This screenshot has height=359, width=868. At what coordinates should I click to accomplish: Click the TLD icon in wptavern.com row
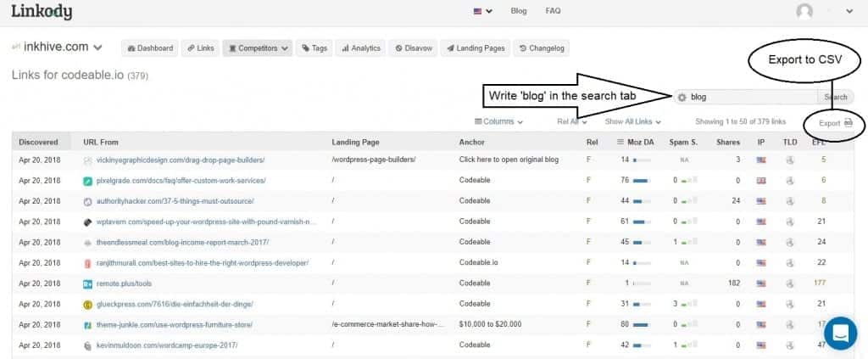pyautogui.click(x=790, y=222)
